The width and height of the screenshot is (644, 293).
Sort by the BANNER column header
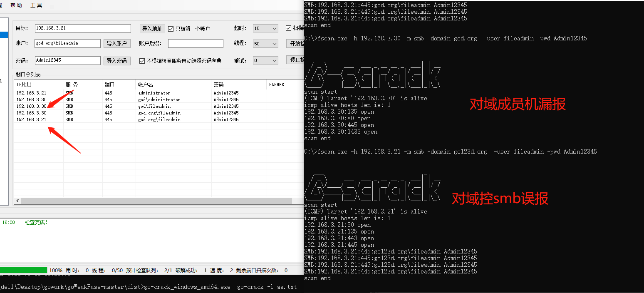point(285,84)
